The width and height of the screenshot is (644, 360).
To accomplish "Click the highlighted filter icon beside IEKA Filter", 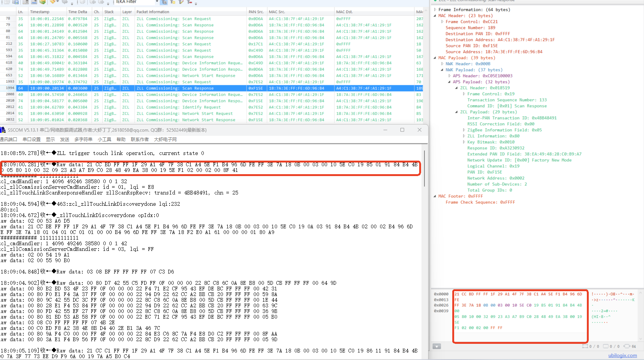I will pyautogui.click(x=164, y=2).
